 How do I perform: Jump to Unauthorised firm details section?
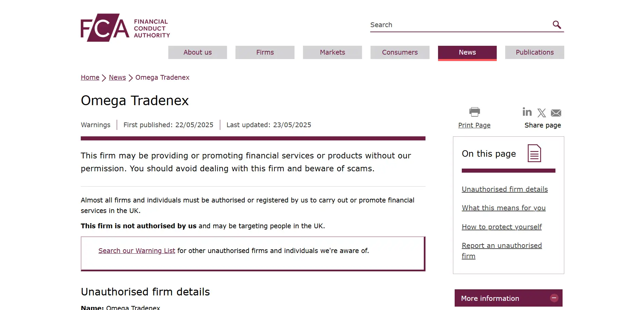pyautogui.click(x=505, y=189)
